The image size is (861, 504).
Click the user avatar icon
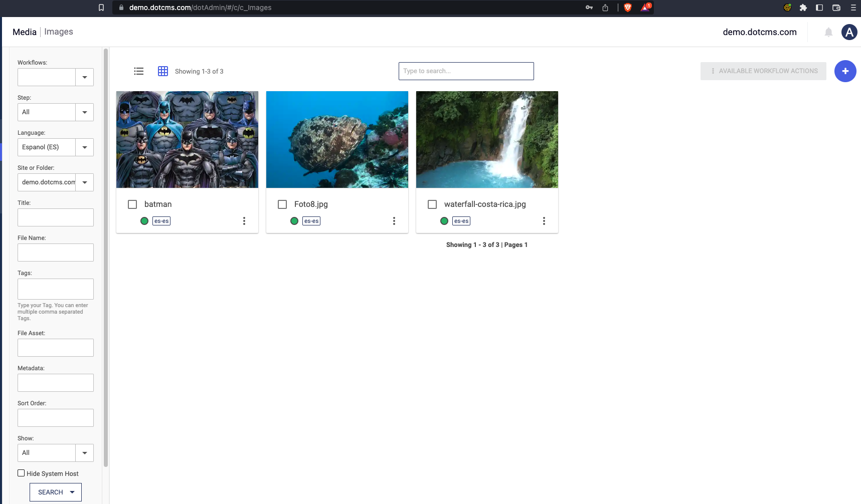tap(849, 32)
